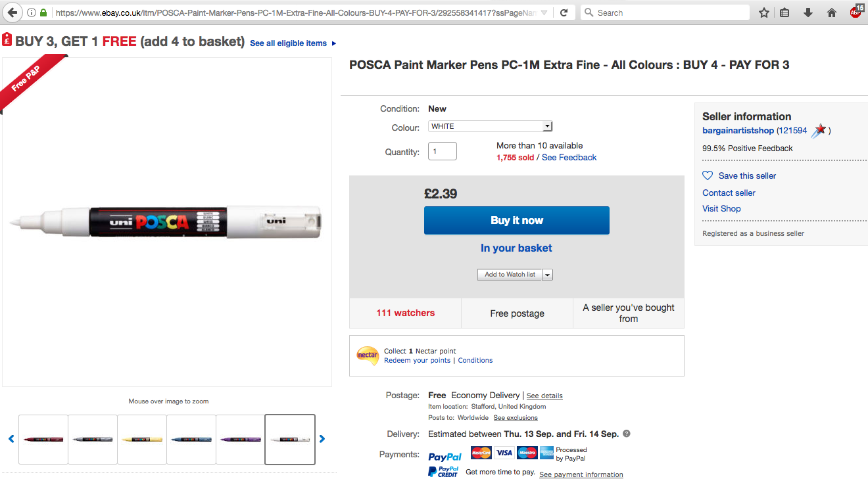Viewport: 868px width, 479px height.
Task: Open the bookmarks list icon
Action: [x=784, y=12]
